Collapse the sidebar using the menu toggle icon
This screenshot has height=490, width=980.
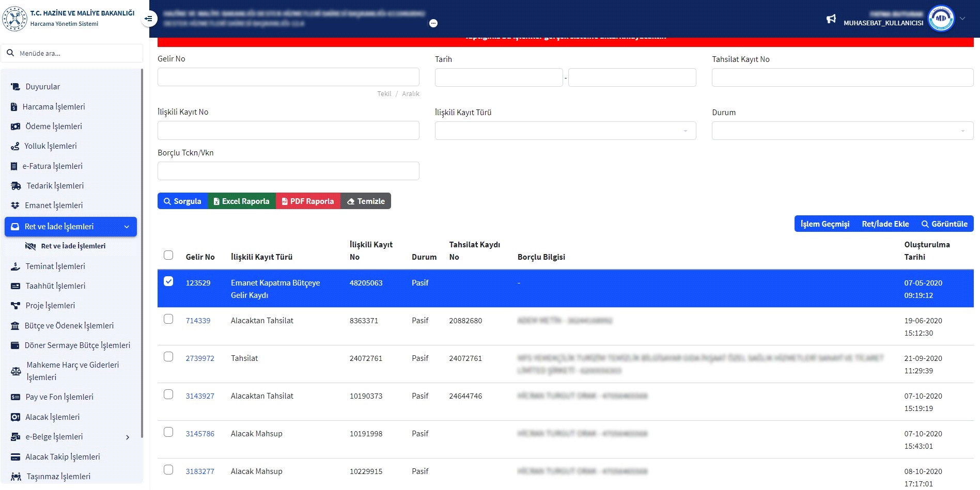[x=149, y=19]
